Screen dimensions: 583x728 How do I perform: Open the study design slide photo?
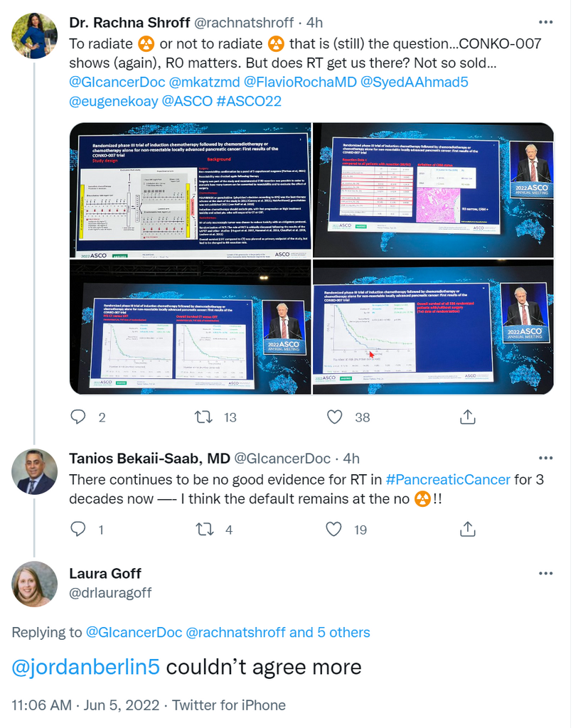pyautogui.click(x=191, y=191)
